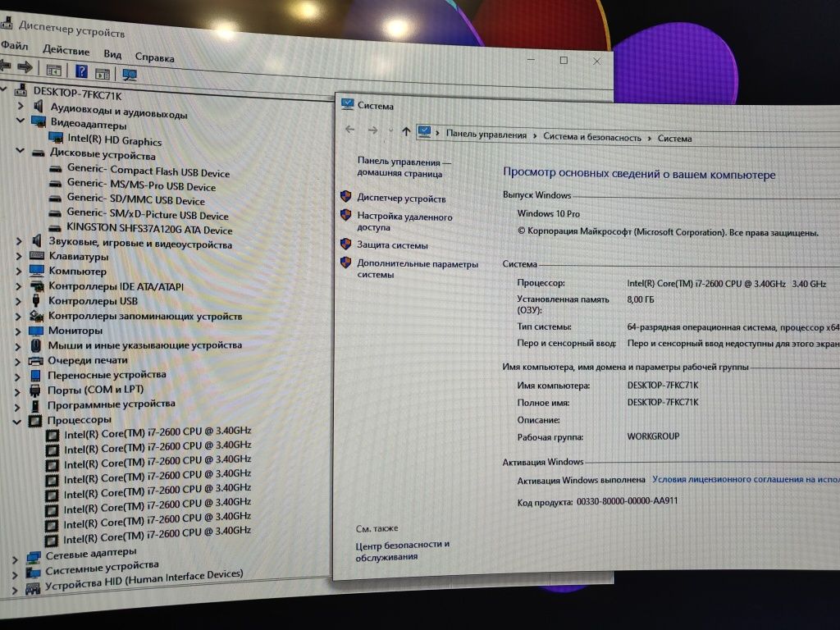
Task: Open Настройка удаленного доступа link
Action: tap(404, 222)
